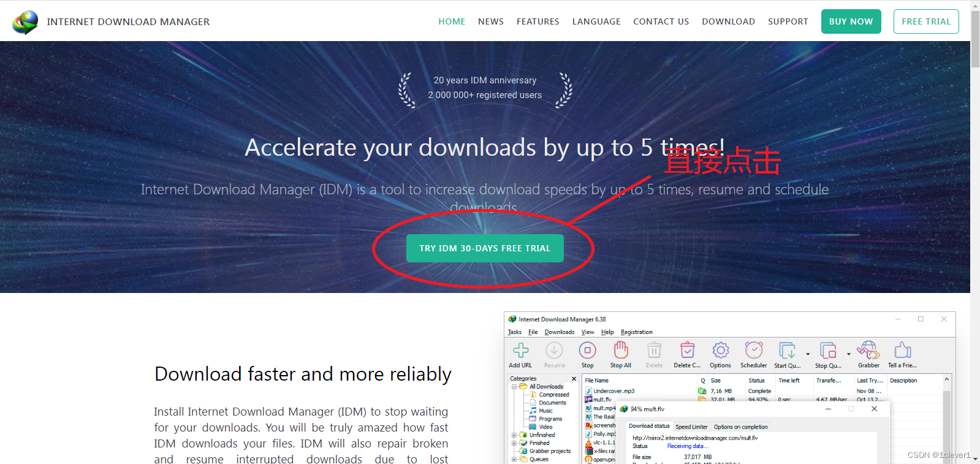The width and height of the screenshot is (980, 464).
Task: Click the IDM list scroll-up arrow
Action: pyautogui.click(x=946, y=380)
